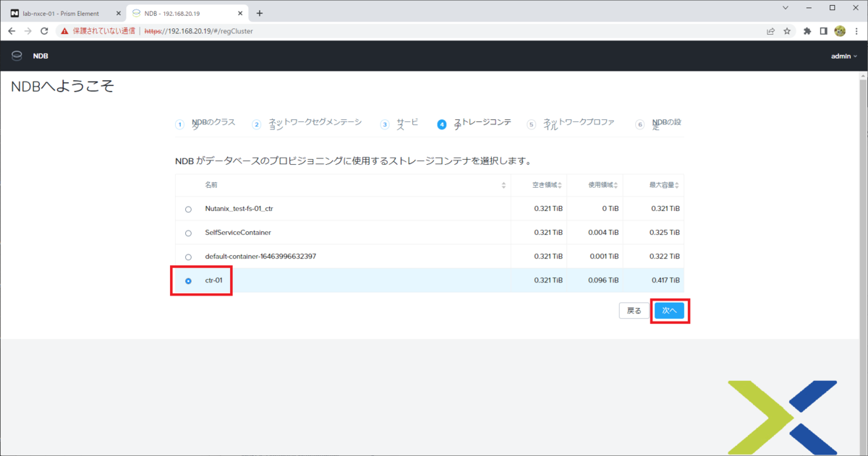Open the tab search chevron
The image size is (868, 456).
786,7
